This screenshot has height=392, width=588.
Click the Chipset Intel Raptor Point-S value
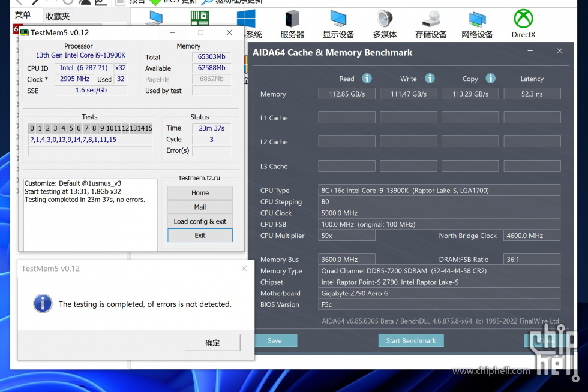pos(439,282)
